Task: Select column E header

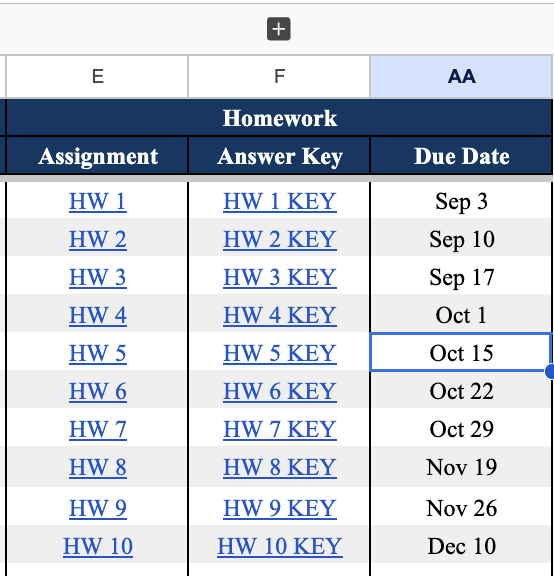Action: (97, 76)
